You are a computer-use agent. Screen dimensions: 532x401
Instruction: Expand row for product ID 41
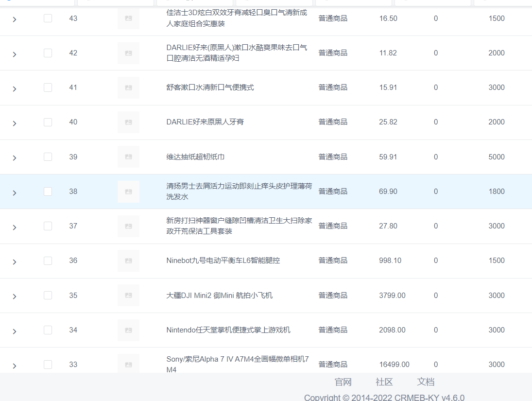[x=14, y=89]
